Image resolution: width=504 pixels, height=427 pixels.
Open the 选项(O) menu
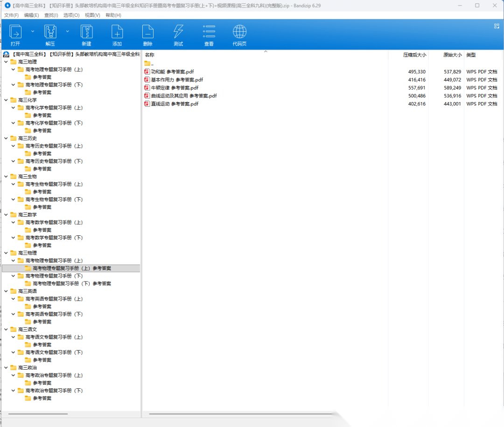71,15
